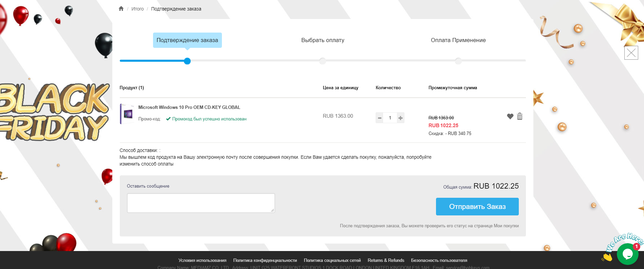
Task: Open Условия использования footer link
Action: [x=202, y=261]
